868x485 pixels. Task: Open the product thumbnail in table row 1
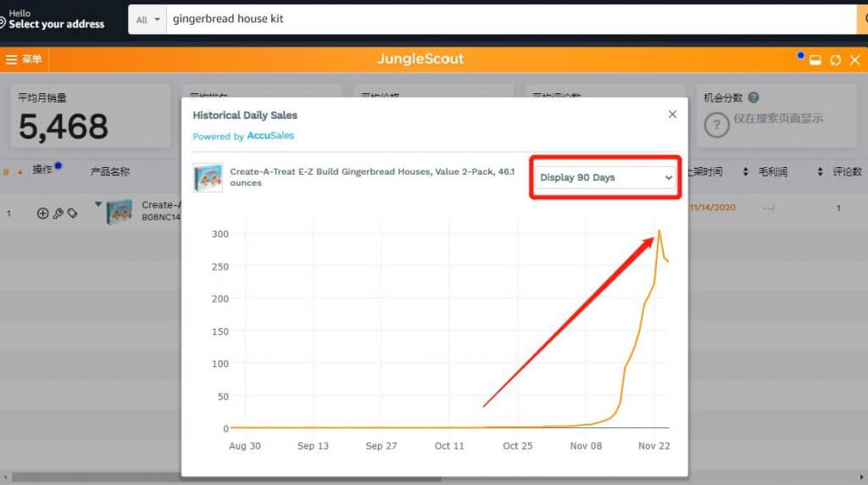point(120,211)
